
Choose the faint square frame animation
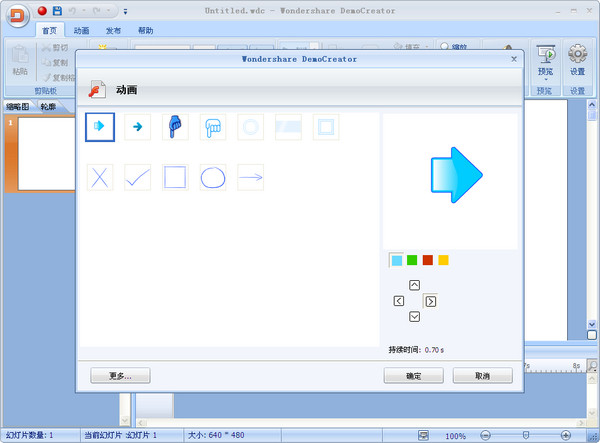point(326,127)
